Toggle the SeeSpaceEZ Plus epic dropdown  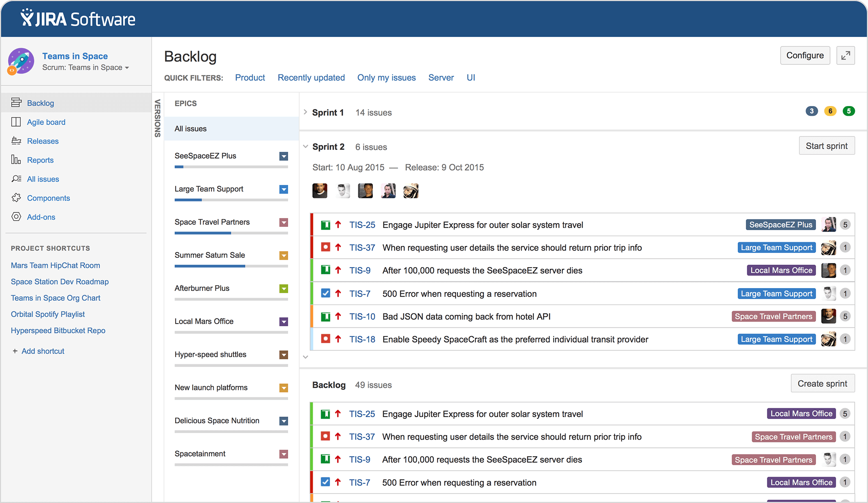pos(284,156)
